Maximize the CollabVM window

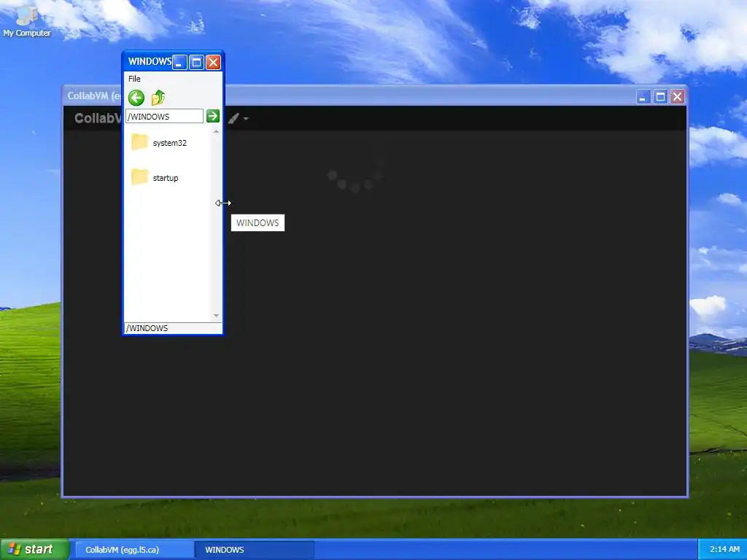coord(660,97)
